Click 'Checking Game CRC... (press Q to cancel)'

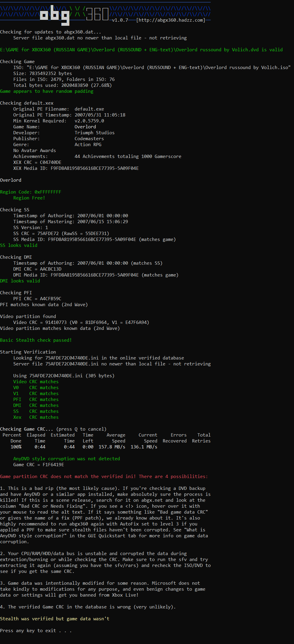(53, 429)
